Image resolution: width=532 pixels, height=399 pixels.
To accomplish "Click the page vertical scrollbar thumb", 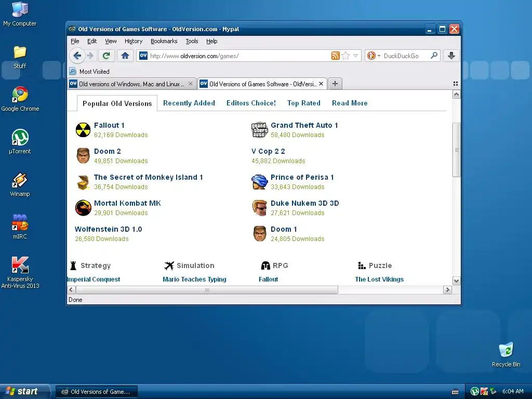I will [456, 150].
